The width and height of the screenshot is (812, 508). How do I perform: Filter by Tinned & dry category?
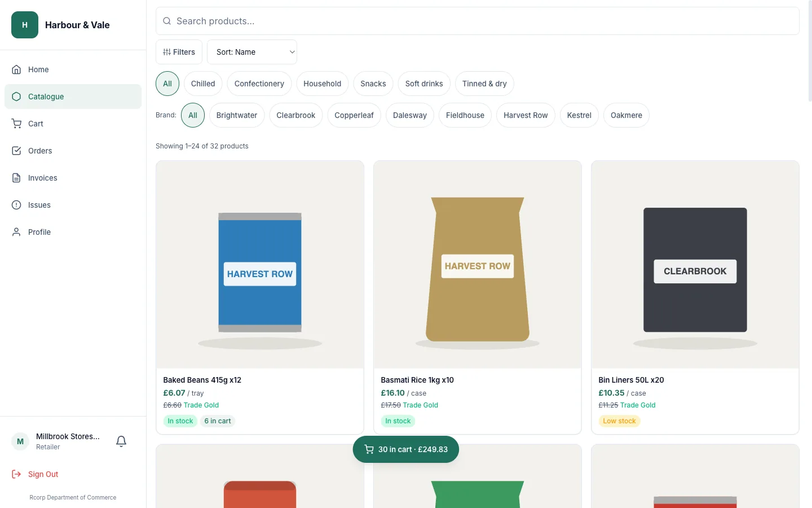pyautogui.click(x=484, y=84)
